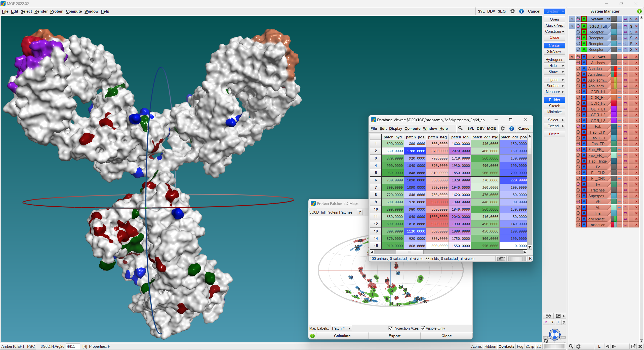Click the S button near trackball
This screenshot has width=644, height=350.
pyautogui.click(x=552, y=322)
